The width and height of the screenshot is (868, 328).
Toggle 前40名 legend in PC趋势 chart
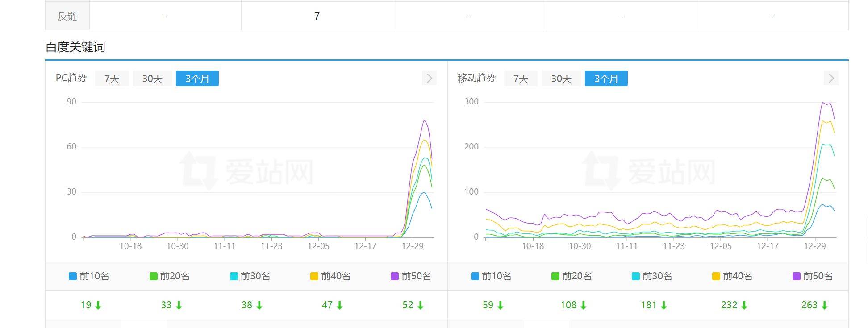point(330,276)
